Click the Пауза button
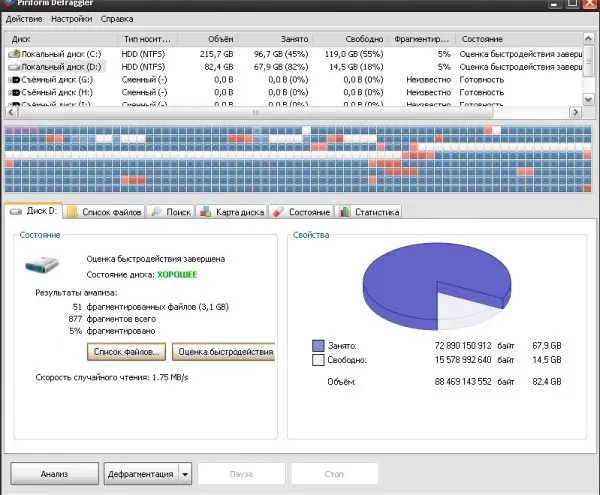Screen dimensions: 600x495 (241, 474)
